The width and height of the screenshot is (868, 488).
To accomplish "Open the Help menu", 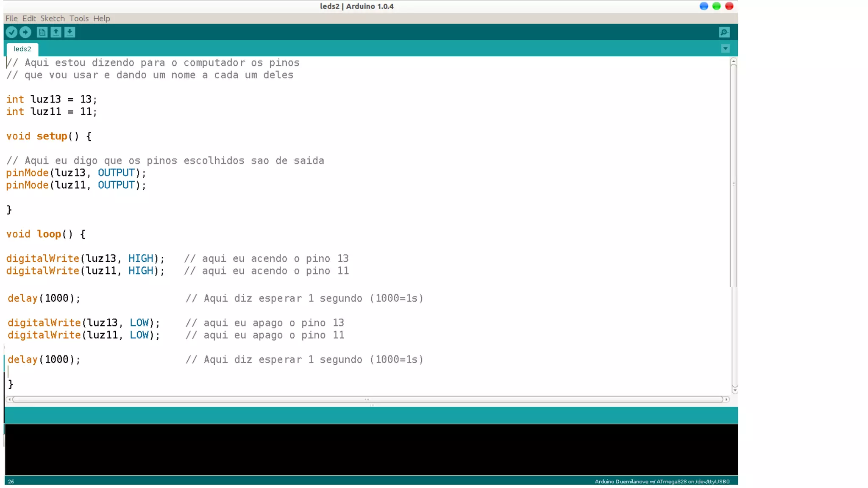I will [x=102, y=18].
